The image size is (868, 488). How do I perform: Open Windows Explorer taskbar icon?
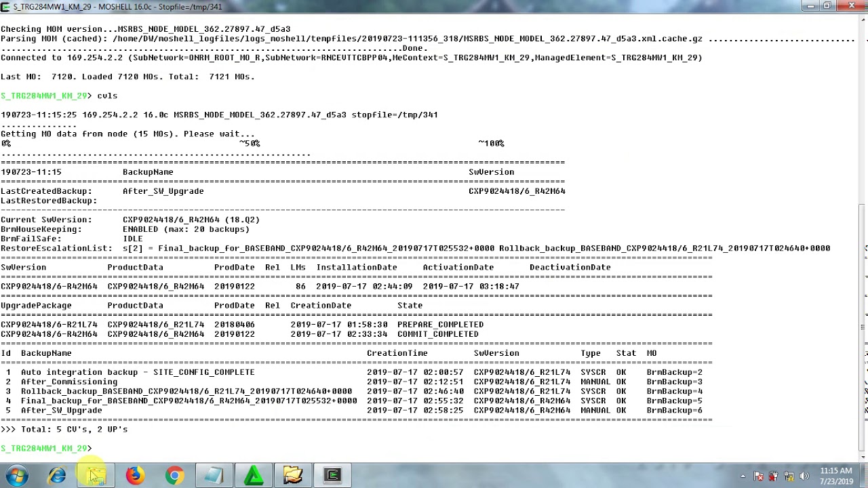coord(96,476)
